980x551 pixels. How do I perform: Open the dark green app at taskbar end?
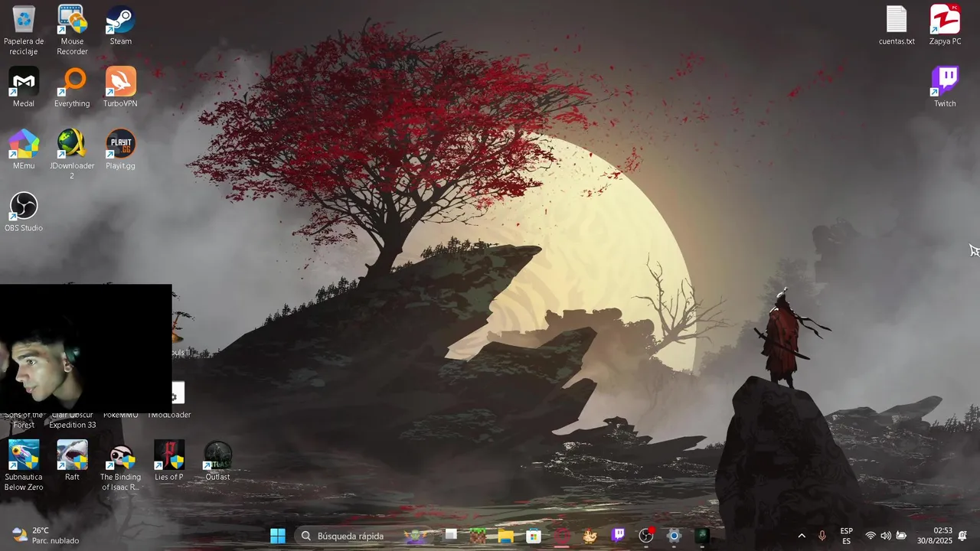702,536
